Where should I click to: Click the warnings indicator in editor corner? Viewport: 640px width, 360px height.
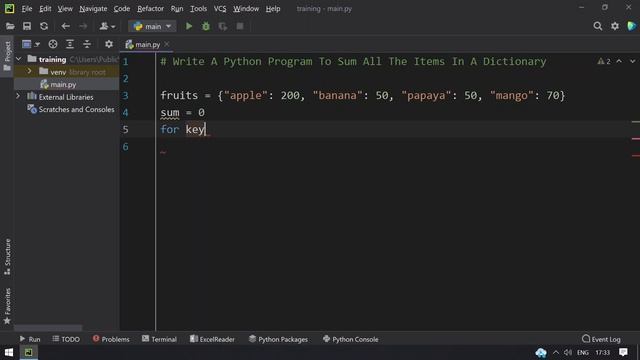click(x=604, y=62)
